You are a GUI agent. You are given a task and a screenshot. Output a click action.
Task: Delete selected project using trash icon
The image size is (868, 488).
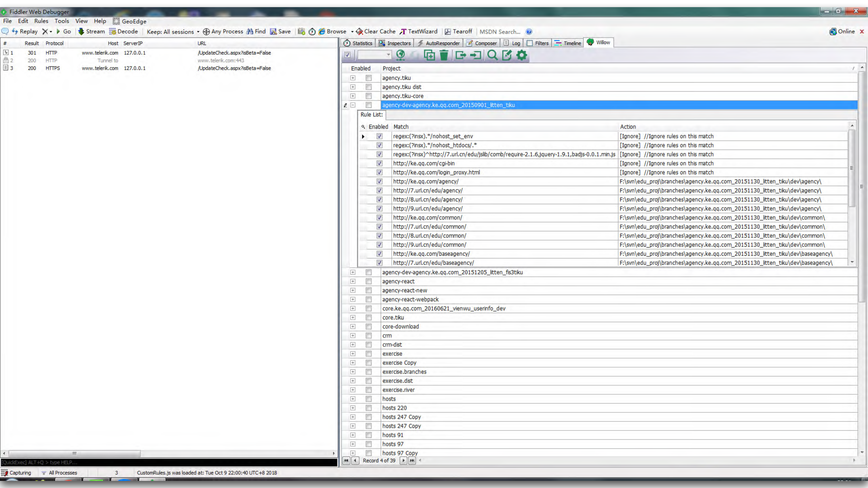pos(444,55)
